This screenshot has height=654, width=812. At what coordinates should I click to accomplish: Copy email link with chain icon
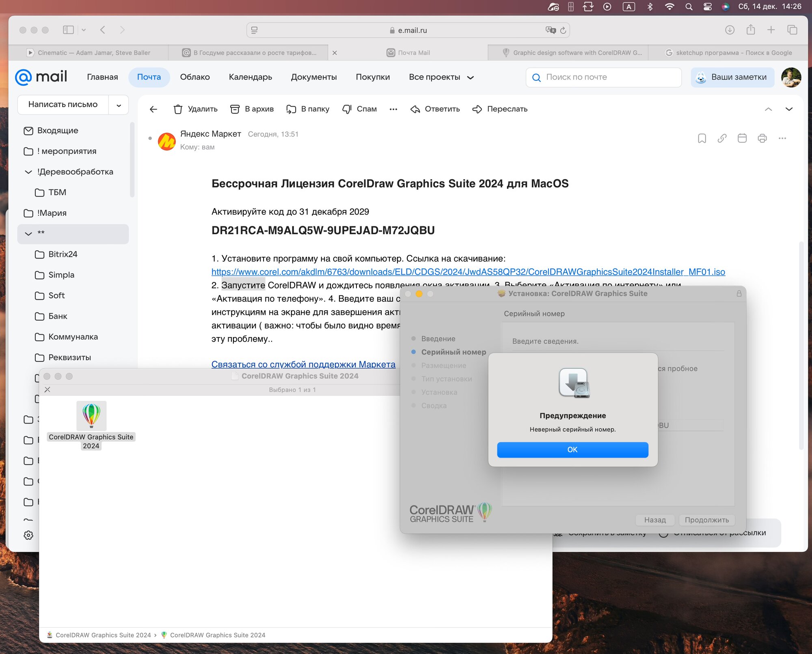pos(722,138)
